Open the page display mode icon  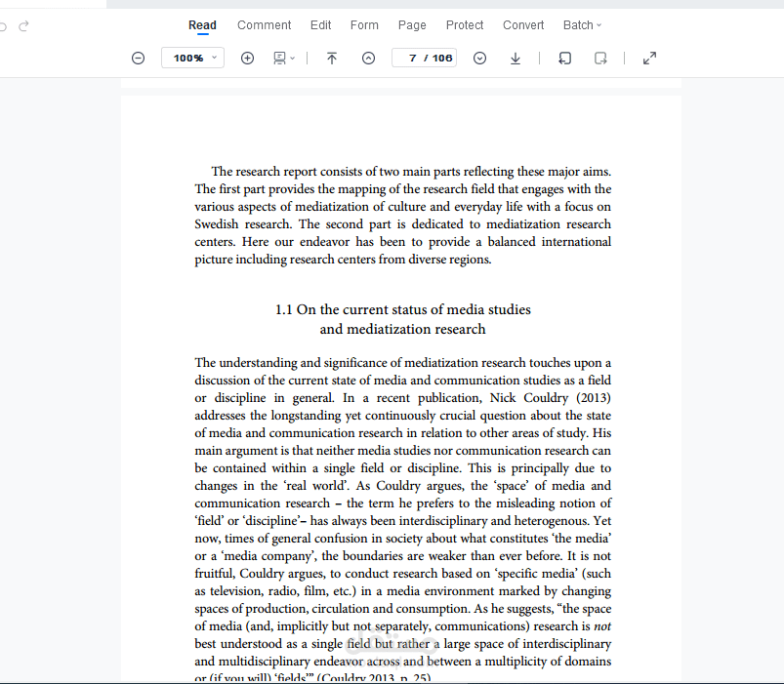(x=279, y=58)
